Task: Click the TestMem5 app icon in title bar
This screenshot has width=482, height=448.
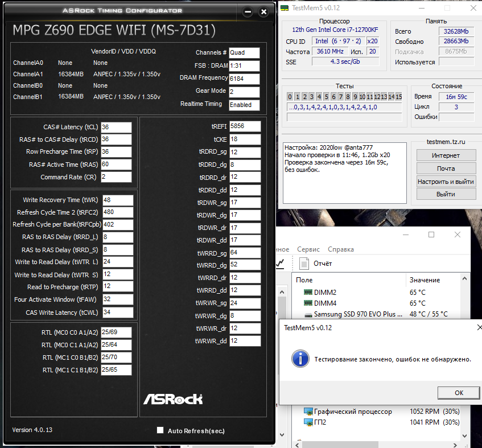Action: coord(285,8)
